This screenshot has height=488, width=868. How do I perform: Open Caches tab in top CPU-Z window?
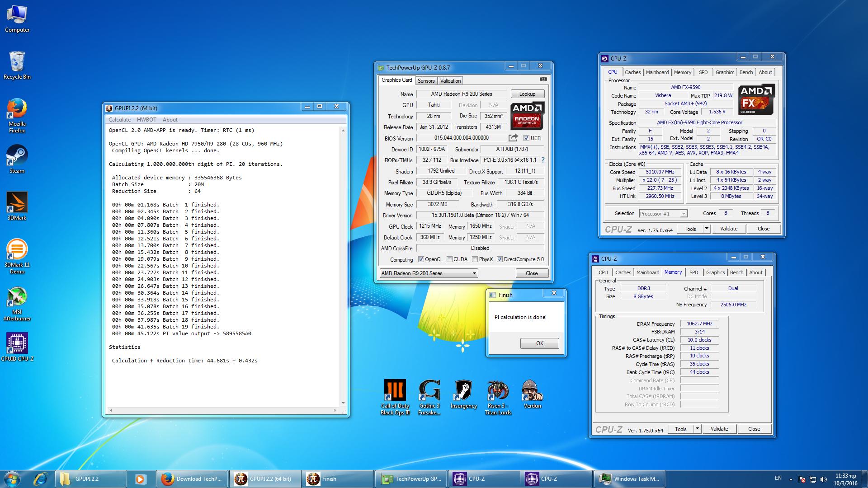coord(632,72)
